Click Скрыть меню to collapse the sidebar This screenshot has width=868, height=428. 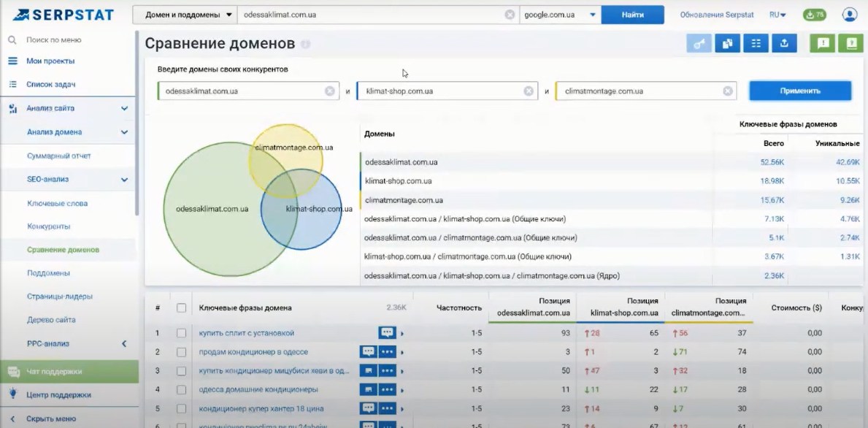pyautogui.click(x=51, y=419)
